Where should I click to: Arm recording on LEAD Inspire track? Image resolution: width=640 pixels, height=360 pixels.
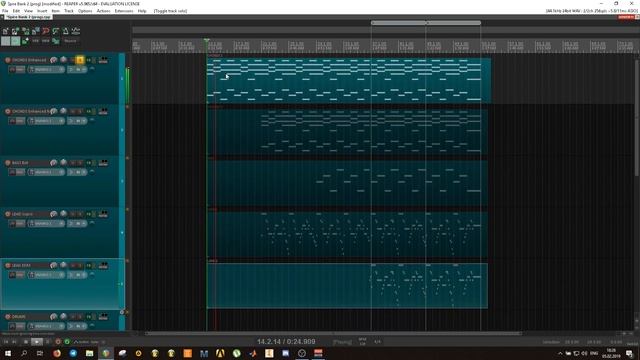pyautogui.click(x=8, y=214)
